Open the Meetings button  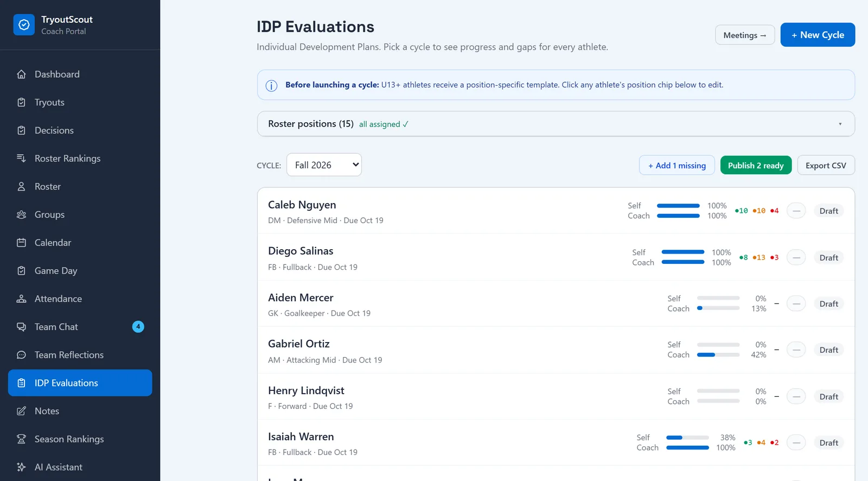coord(745,35)
